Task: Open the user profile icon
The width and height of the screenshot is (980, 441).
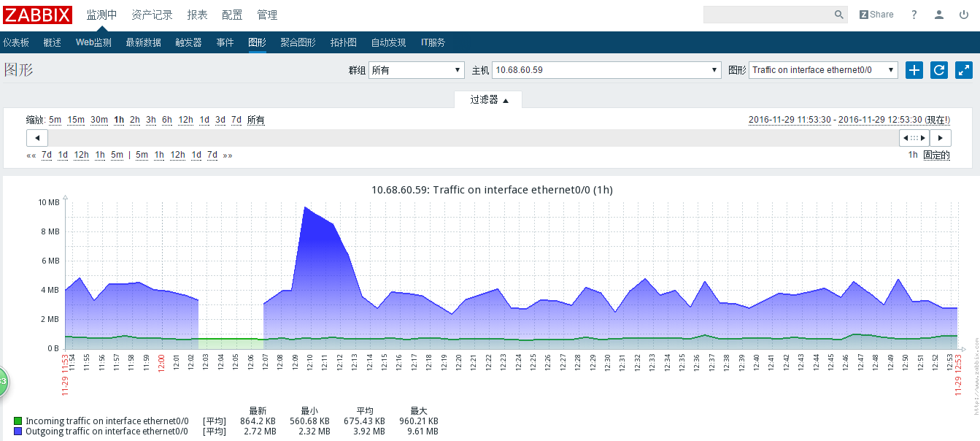Action: [940, 15]
